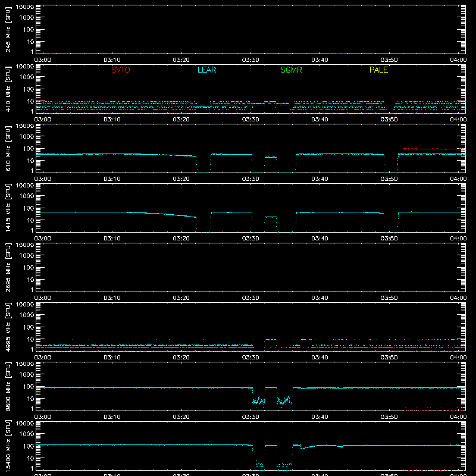Click 03:30 time tick under 245 MHz panel
The height and width of the screenshot is (476, 476).
[x=250, y=60]
